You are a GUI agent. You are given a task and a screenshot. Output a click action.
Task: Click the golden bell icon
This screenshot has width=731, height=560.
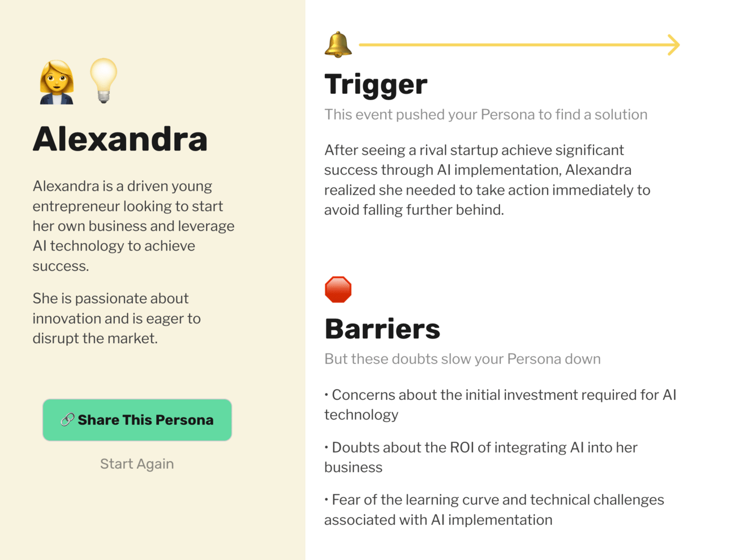click(x=338, y=45)
